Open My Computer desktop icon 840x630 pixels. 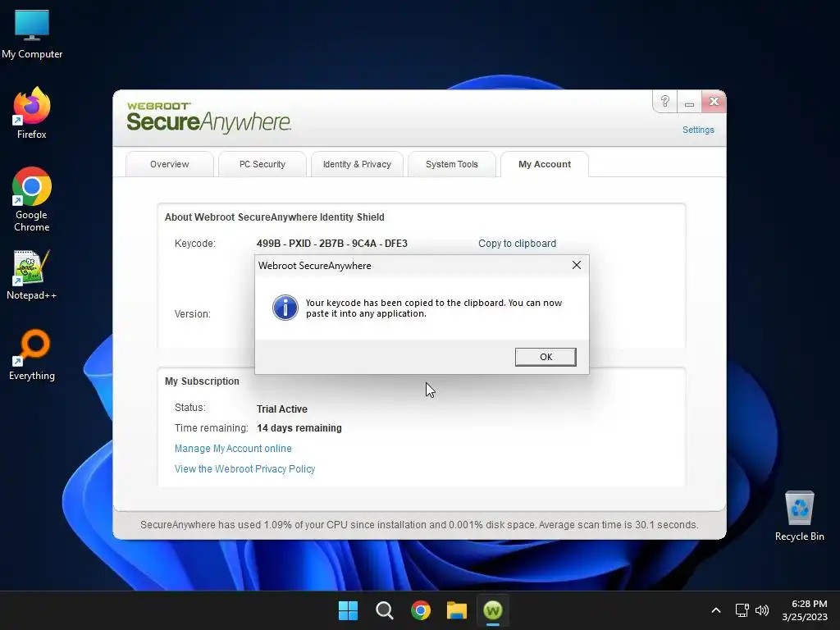click(32, 34)
